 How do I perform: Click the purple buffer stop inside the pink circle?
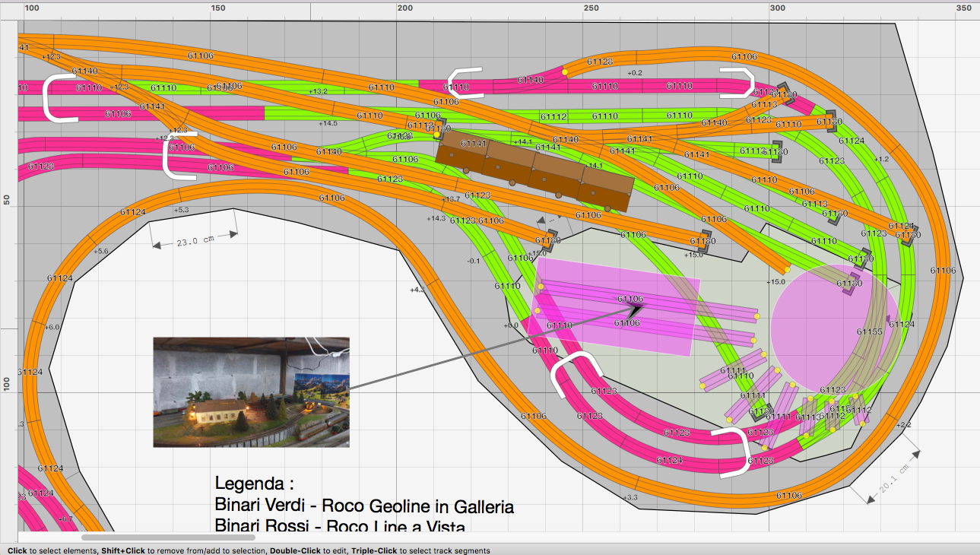tap(849, 284)
